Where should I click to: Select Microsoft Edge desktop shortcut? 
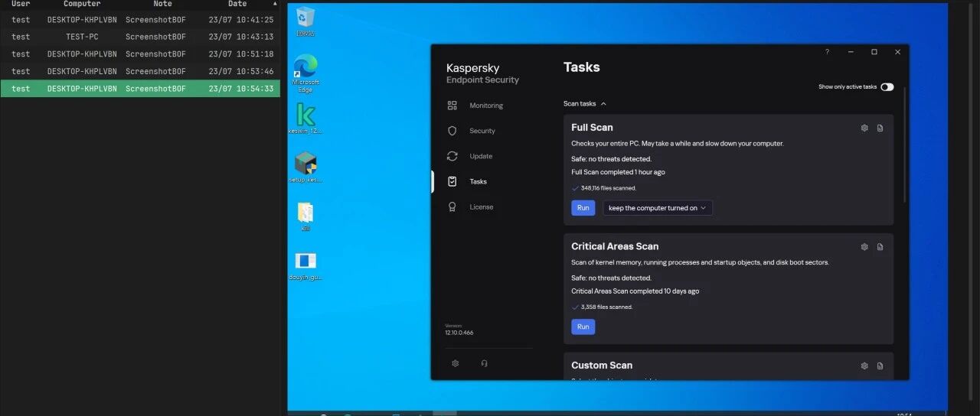pyautogui.click(x=305, y=73)
